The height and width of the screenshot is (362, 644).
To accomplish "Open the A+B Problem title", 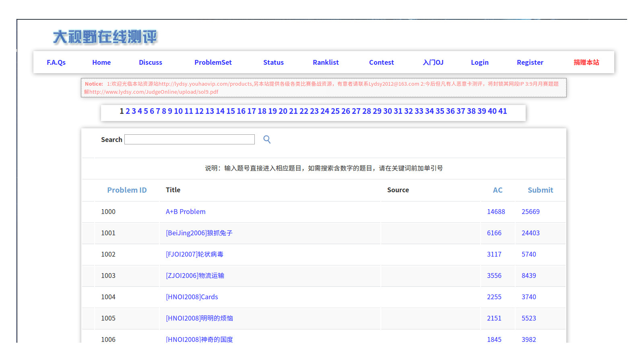I will (x=186, y=212).
